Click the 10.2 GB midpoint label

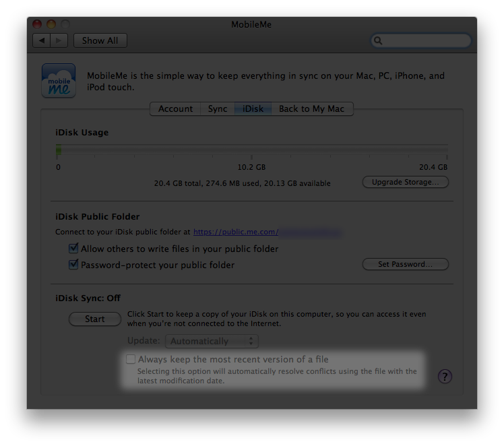[251, 167]
